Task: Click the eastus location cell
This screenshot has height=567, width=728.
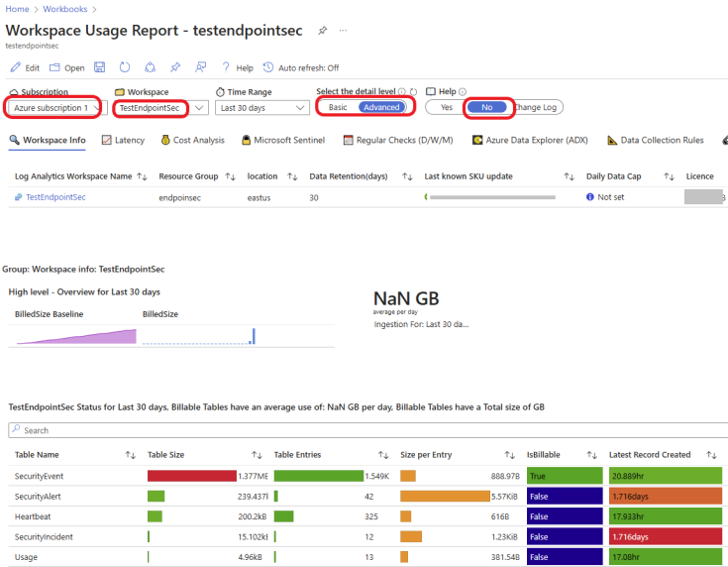Action: 259,197
